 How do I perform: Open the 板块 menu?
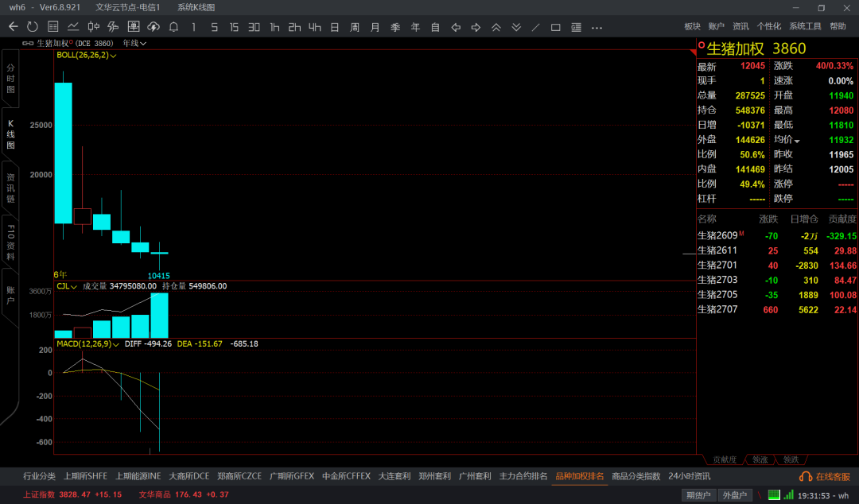[x=693, y=26]
